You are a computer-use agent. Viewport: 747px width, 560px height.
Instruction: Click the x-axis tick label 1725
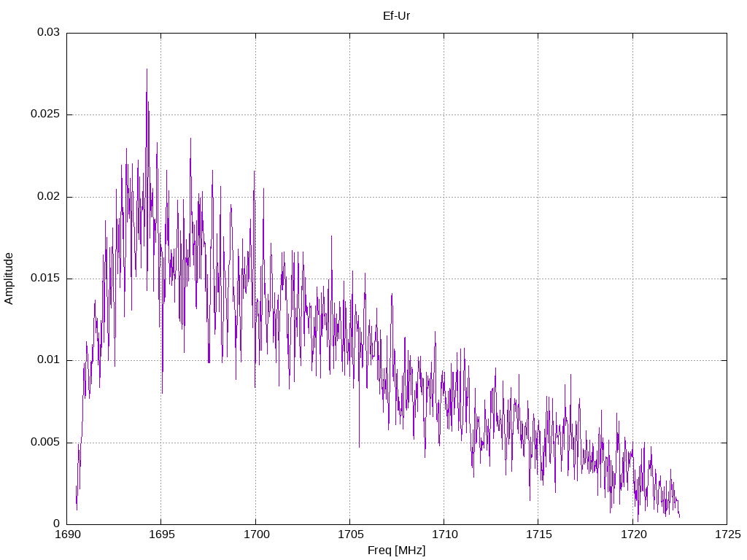point(727,534)
